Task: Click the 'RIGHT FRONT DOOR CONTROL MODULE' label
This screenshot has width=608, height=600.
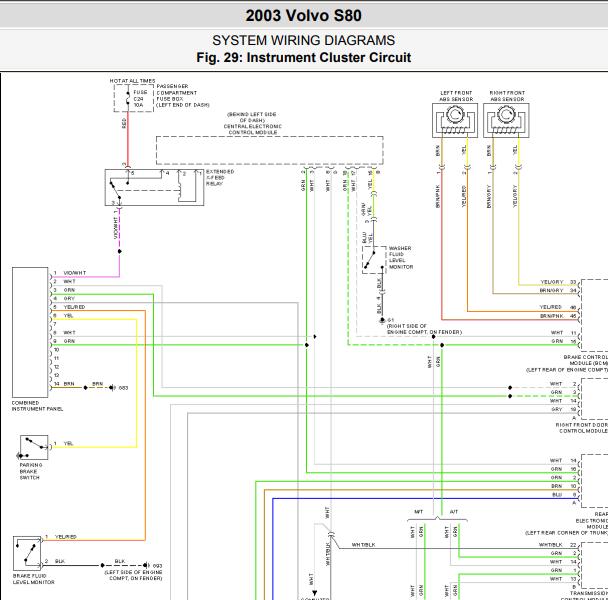Action: coord(582,428)
